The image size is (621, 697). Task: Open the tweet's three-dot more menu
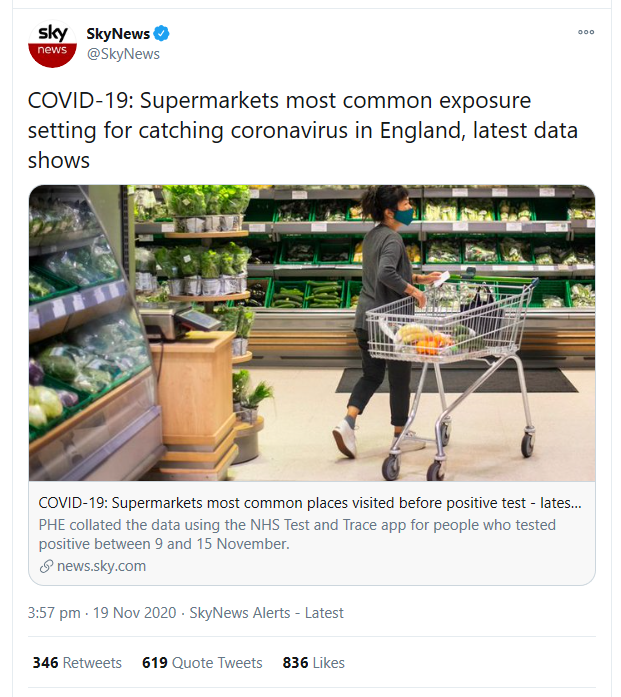(586, 32)
